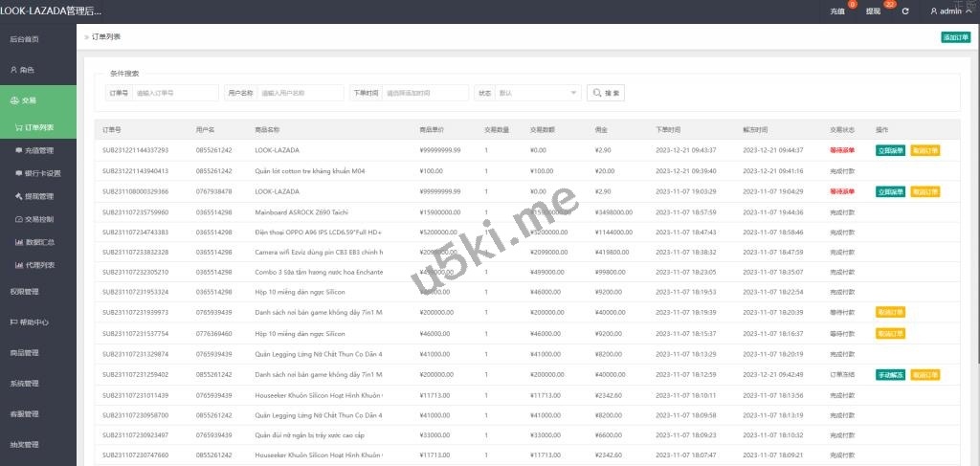Image resolution: width=980 pixels, height=466 pixels.
Task: Open 代理列表 agent list page
Action: [x=38, y=265]
